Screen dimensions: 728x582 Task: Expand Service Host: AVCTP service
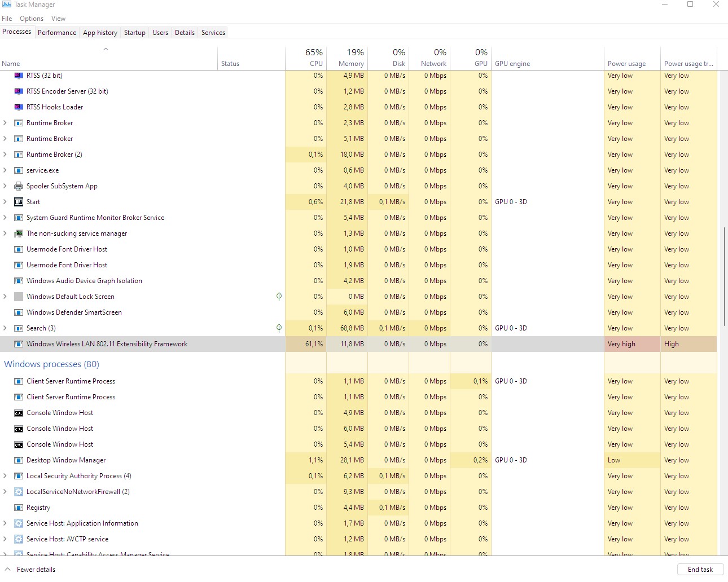pyautogui.click(x=5, y=539)
